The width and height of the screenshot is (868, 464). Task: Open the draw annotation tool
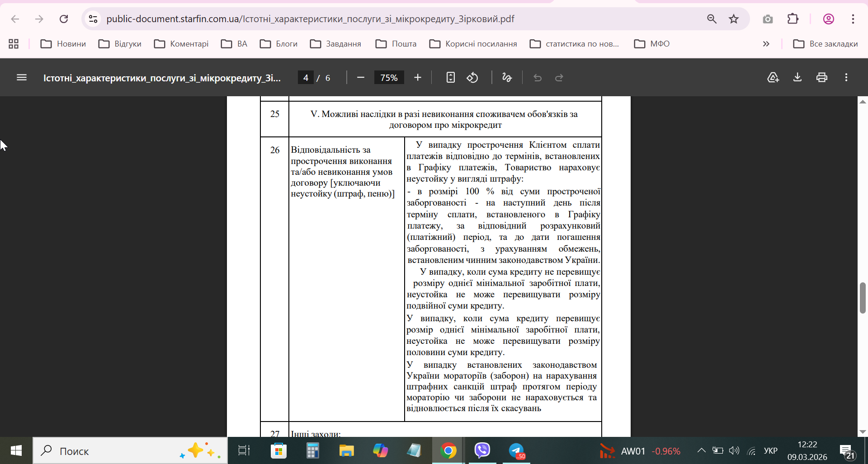pos(507,78)
